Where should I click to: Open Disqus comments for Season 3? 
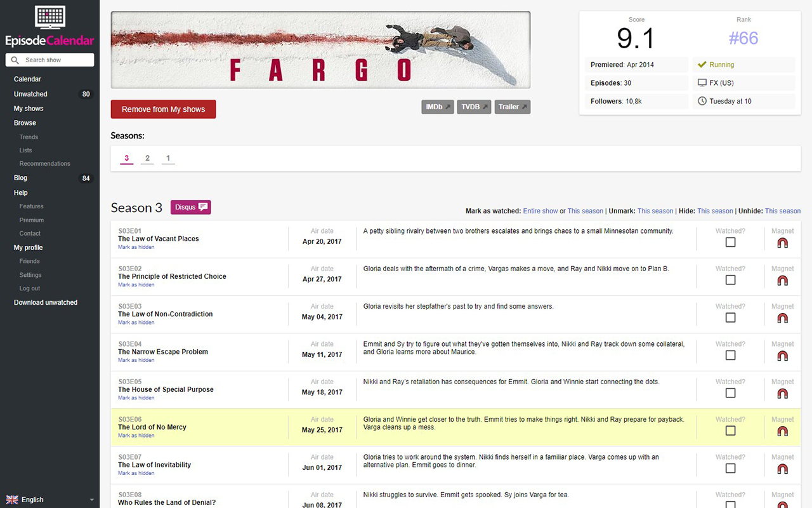[191, 207]
